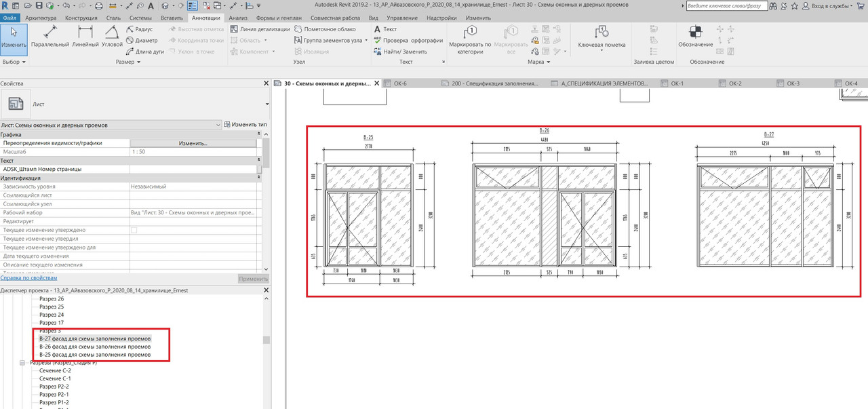Select the Радиус dimension tool
The image size is (868, 409).
tap(140, 29)
